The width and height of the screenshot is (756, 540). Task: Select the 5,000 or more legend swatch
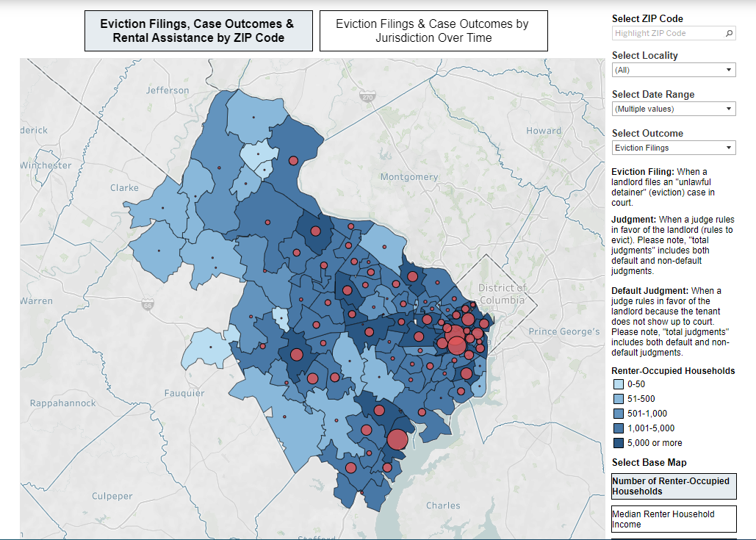pos(617,443)
